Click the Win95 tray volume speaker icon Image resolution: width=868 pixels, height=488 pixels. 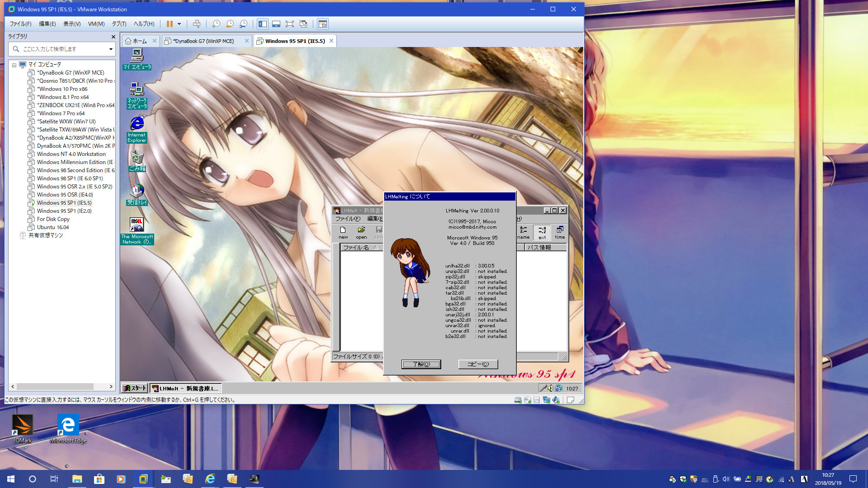pyautogui.click(x=550, y=388)
